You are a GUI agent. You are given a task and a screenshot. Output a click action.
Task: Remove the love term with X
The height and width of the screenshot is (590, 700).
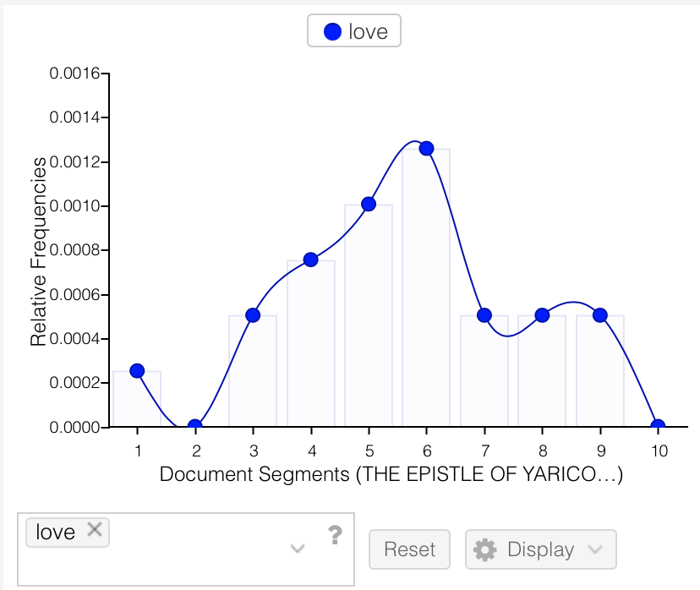[95, 530]
